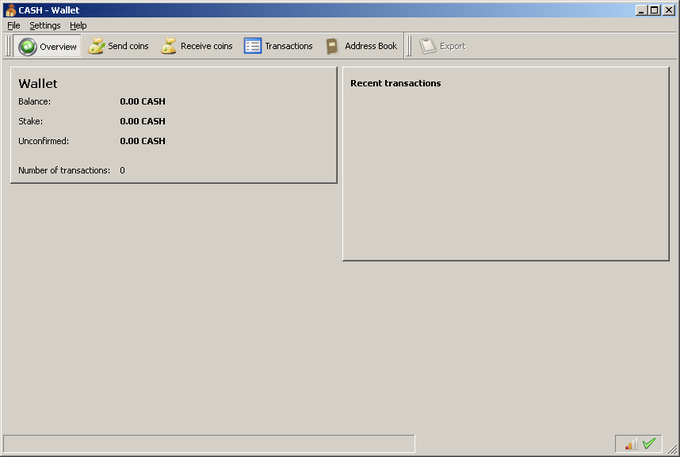Click the Recent transactions heading
Image resolution: width=680 pixels, height=457 pixels.
click(x=396, y=83)
